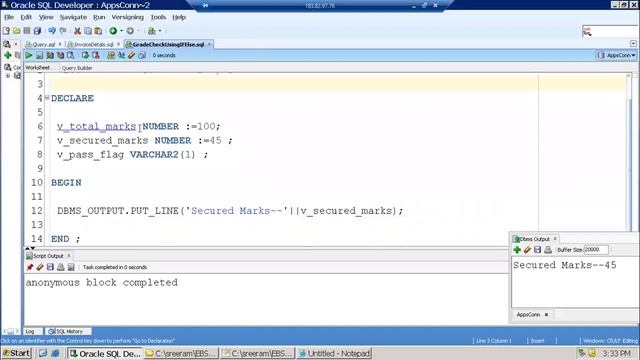Viewport: 640px width, 360px height.
Task: Open the Versioning menu
Action: tap(128, 17)
